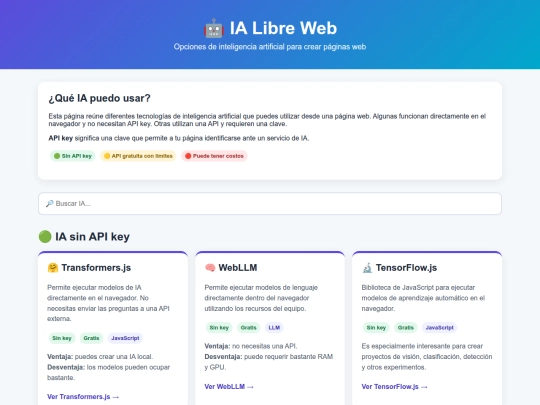The width and height of the screenshot is (540, 405).
Task: Click the Transformers.js card title
Action: pyautogui.click(x=96, y=268)
